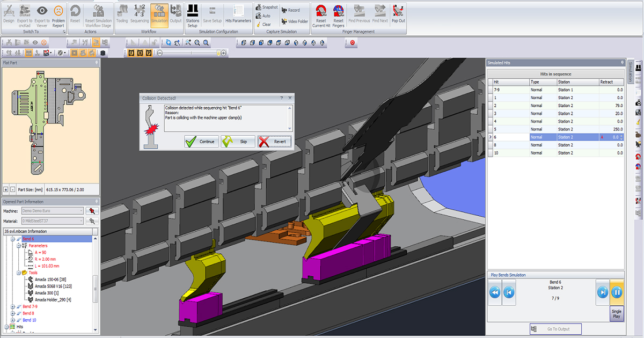This screenshot has height=338, width=644.
Task: Click the Output workflow icon
Action: [175, 14]
